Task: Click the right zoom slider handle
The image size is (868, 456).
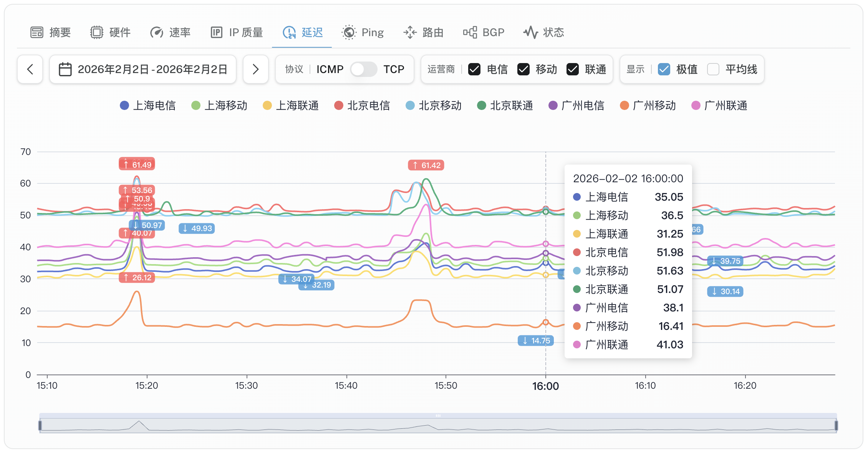Action: click(836, 425)
